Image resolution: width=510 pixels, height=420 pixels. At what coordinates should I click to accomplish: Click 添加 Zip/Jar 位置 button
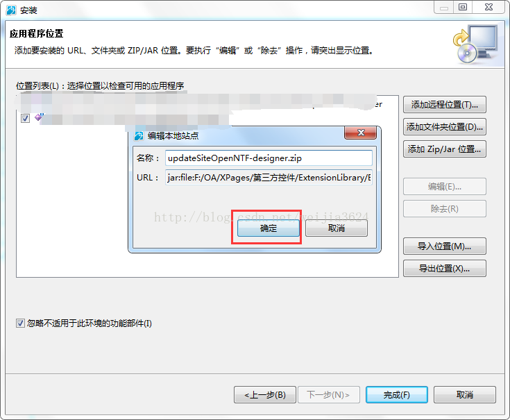pyautogui.click(x=445, y=149)
